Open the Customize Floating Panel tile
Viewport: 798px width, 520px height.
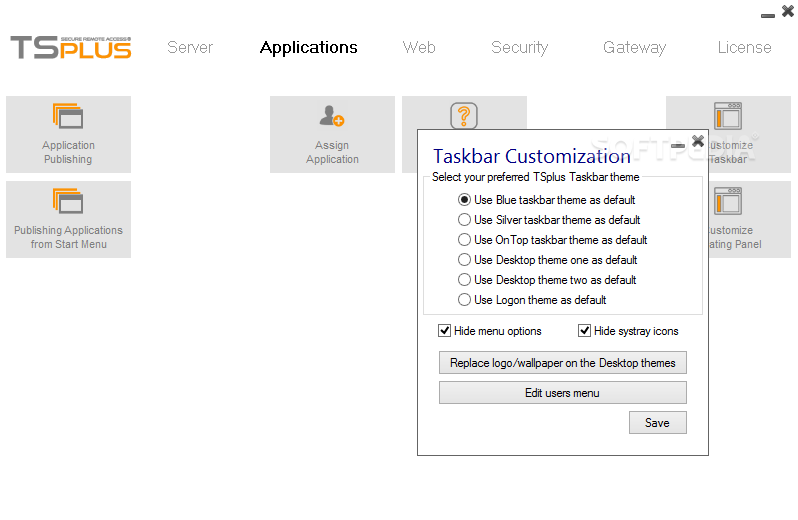tap(750, 219)
